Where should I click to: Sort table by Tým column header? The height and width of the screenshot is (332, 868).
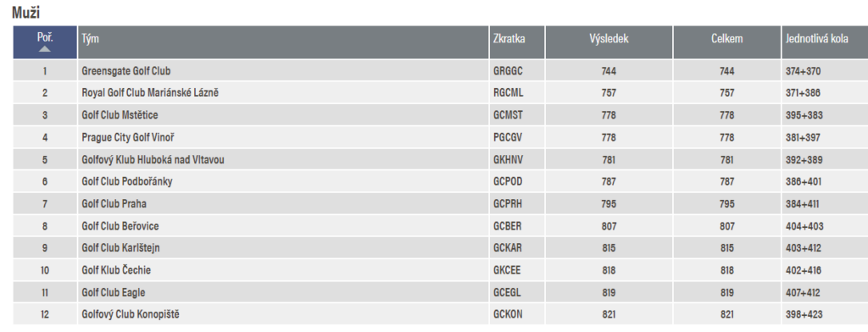tap(90, 39)
